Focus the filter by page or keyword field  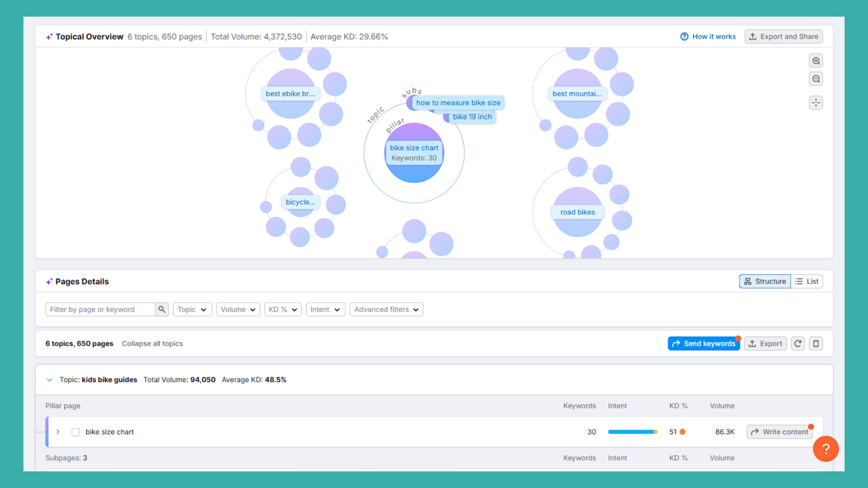tap(100, 309)
